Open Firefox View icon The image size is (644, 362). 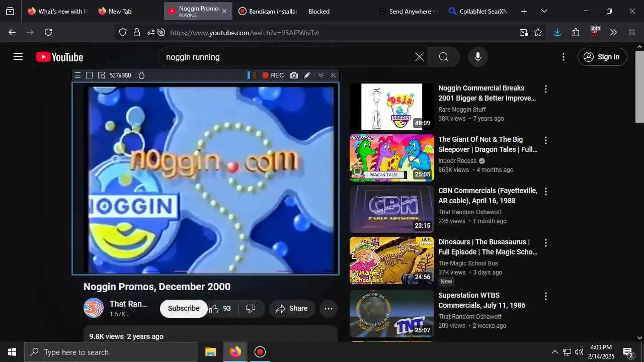(10, 11)
